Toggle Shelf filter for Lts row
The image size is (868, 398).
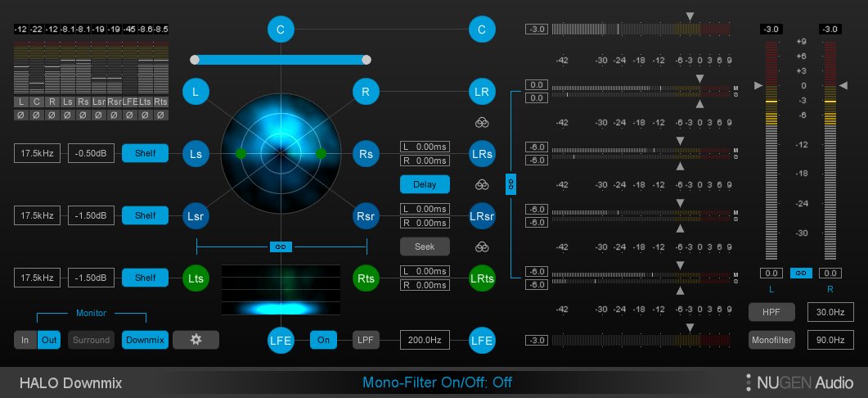[x=145, y=277]
